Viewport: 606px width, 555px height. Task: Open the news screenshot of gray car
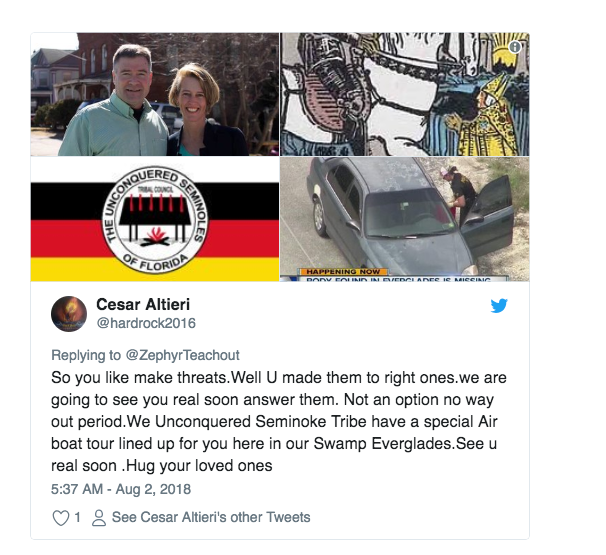click(405, 219)
